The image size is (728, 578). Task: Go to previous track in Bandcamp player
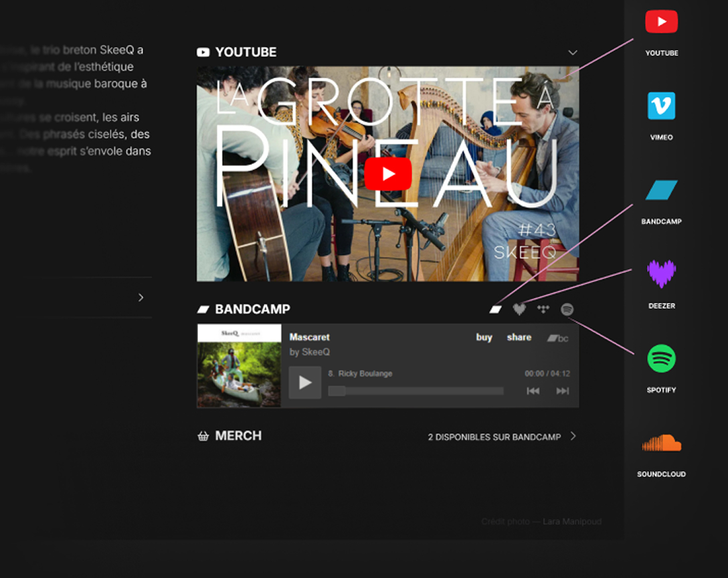533,391
